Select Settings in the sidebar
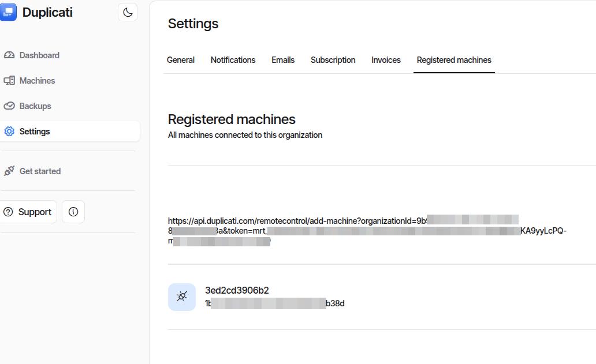This screenshot has width=596, height=364. click(x=69, y=132)
